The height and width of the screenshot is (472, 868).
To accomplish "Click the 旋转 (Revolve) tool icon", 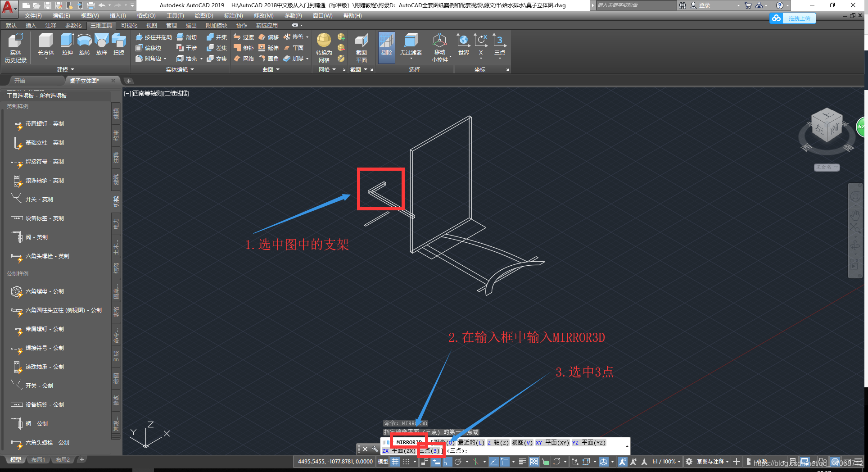I will [x=85, y=44].
